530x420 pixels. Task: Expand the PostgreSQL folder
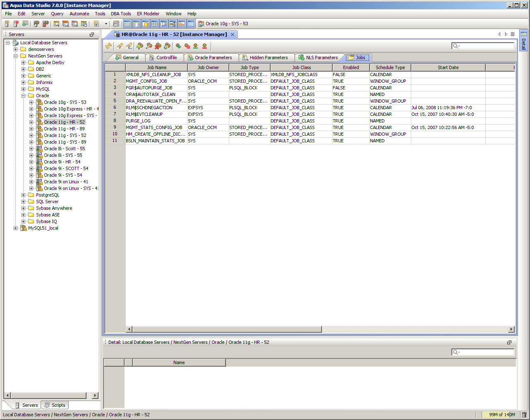coord(23,195)
